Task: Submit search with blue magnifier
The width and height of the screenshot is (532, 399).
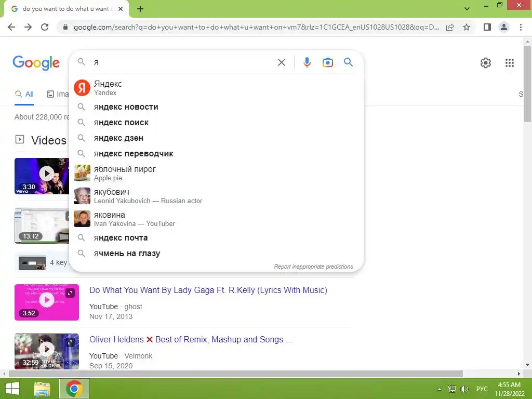Action: point(349,62)
